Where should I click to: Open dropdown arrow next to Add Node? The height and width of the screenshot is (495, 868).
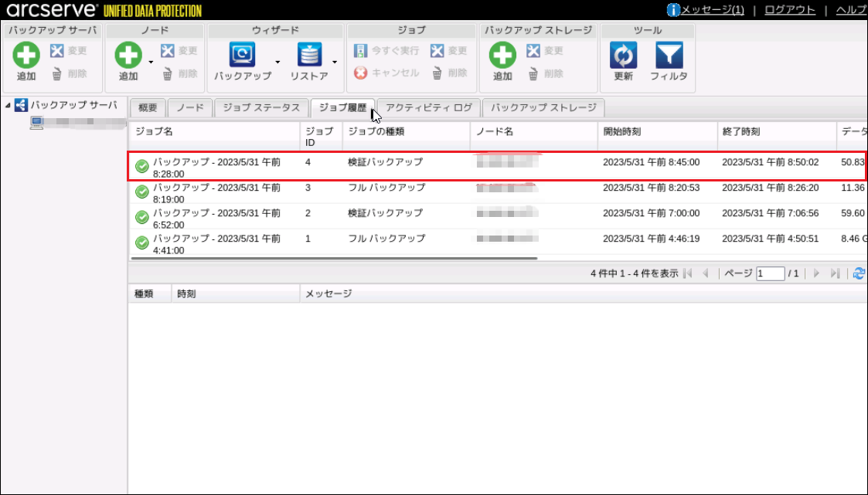pyautogui.click(x=151, y=62)
